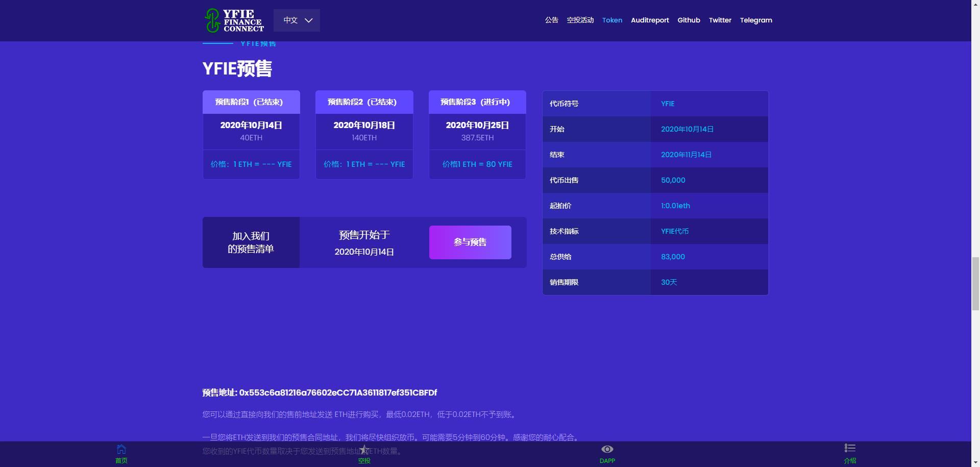980x467 pixels.
Task: Open the 中文 language dropdown
Action: (297, 20)
